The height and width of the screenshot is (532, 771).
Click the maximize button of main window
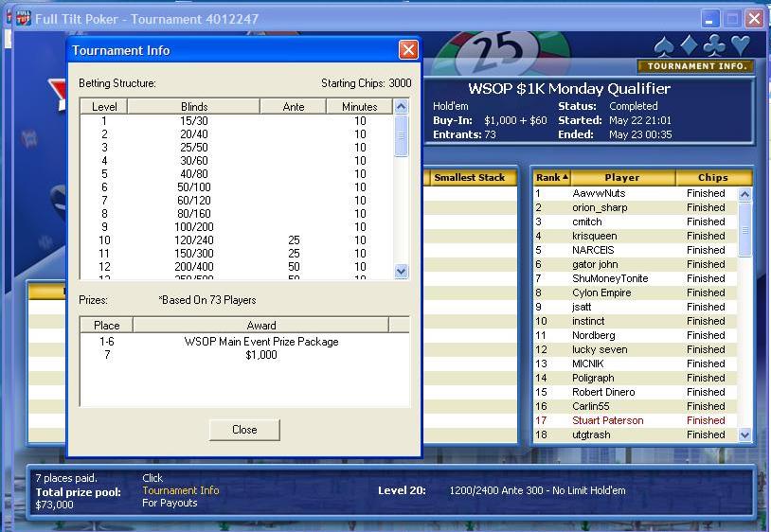[732, 20]
